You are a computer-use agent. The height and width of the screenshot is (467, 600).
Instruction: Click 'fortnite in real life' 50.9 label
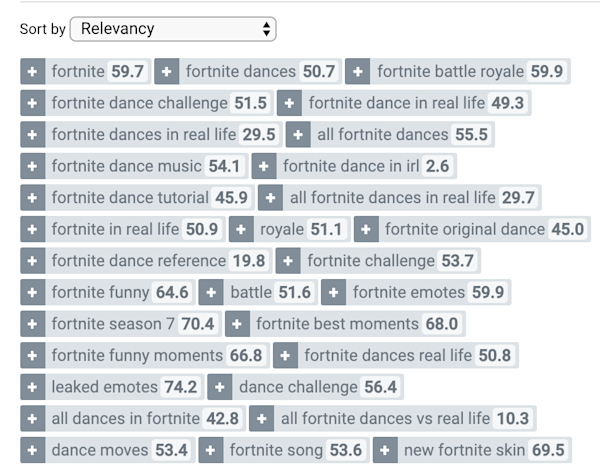click(x=115, y=229)
